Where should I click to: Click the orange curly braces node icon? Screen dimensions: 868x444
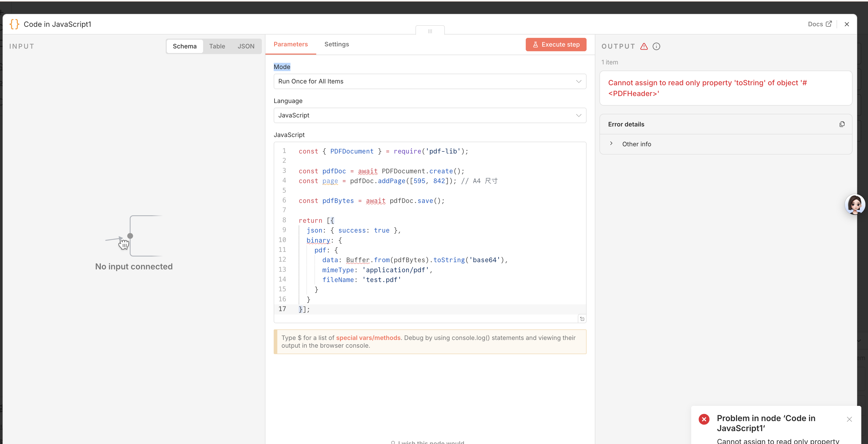pos(14,24)
